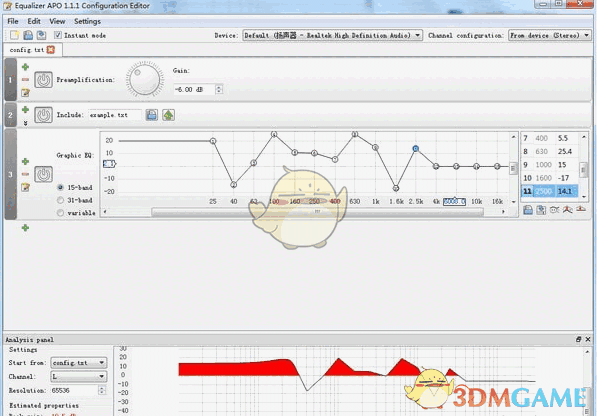Click the Save As toolbar icon
The height and width of the screenshot is (416, 597).
[42, 35]
